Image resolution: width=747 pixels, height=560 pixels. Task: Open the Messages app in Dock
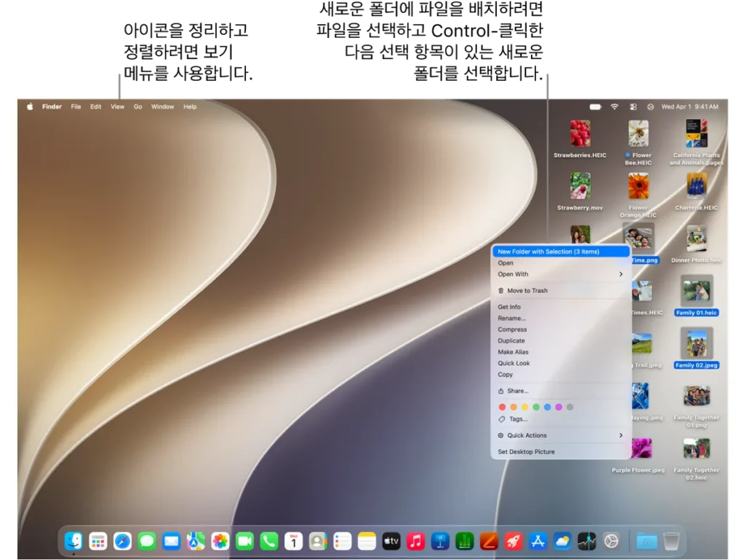[x=147, y=542]
